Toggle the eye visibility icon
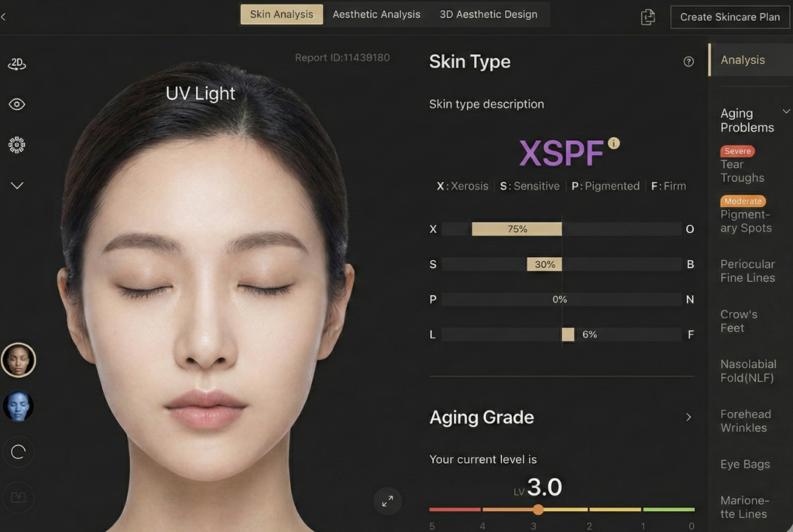Image resolution: width=793 pixels, height=532 pixels. tap(17, 105)
